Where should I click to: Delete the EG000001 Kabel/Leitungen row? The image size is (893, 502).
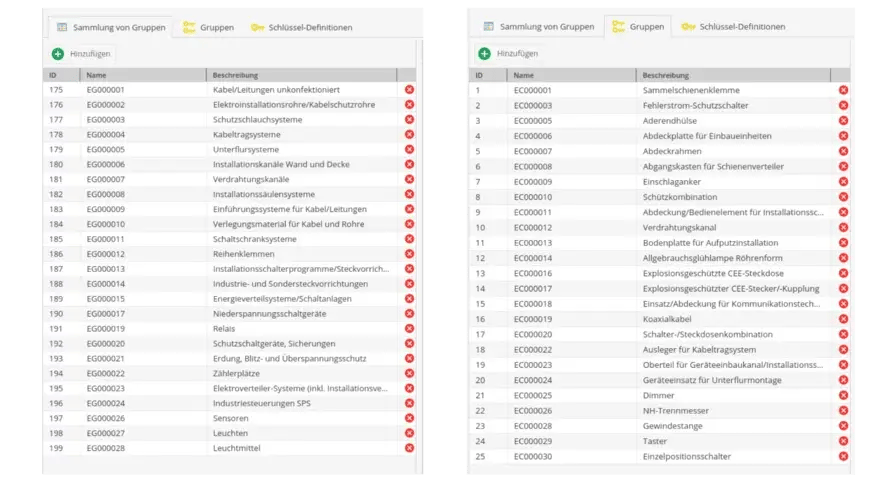(409, 89)
